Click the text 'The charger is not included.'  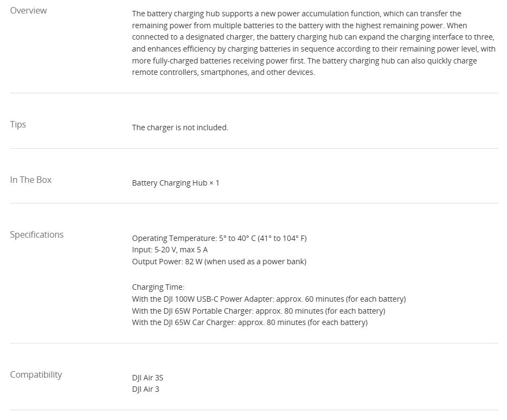[x=180, y=128]
